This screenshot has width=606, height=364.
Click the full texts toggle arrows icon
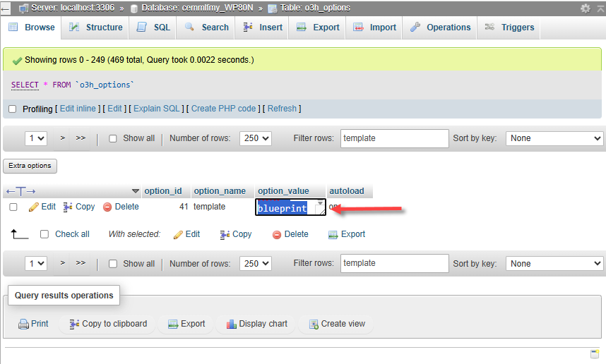click(x=21, y=191)
